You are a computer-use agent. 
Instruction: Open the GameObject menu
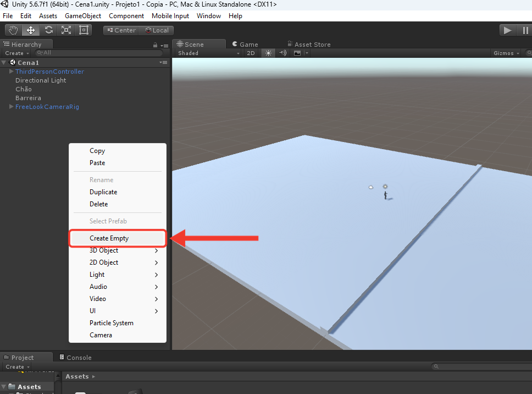[x=83, y=16]
